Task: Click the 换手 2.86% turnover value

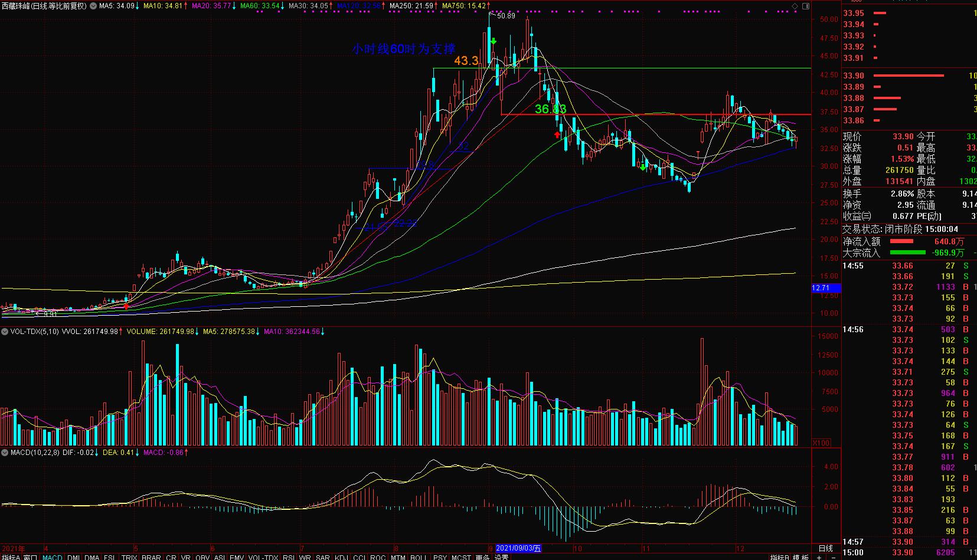Action: point(902,194)
